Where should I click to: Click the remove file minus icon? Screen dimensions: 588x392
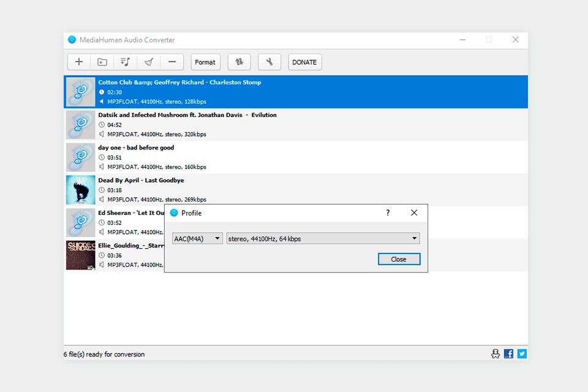172,62
